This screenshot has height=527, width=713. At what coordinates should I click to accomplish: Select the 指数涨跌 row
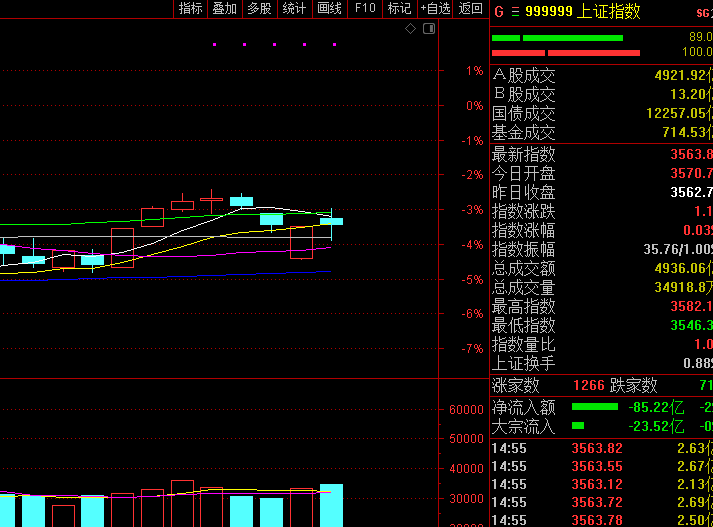[602, 212]
